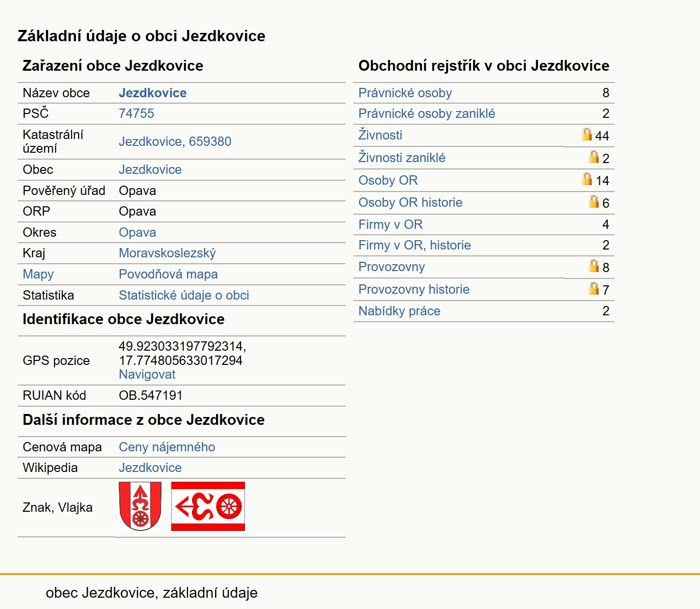Open the Ceny nájemného link

point(167,447)
